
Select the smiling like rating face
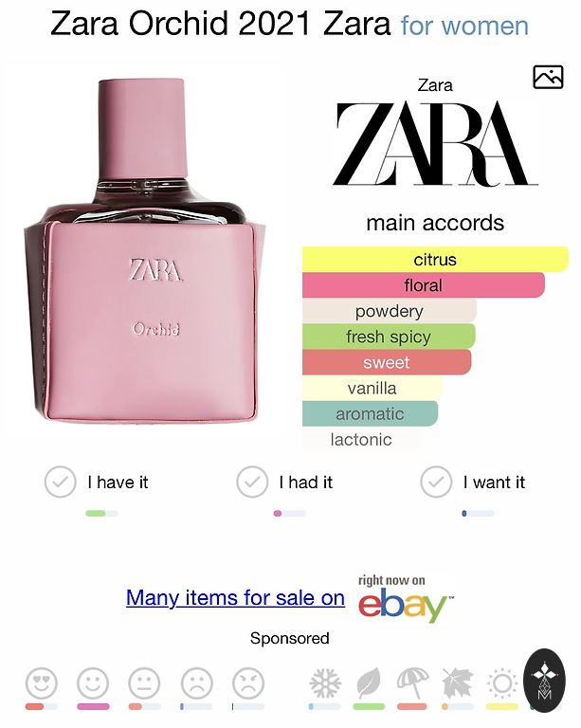[x=93, y=683]
